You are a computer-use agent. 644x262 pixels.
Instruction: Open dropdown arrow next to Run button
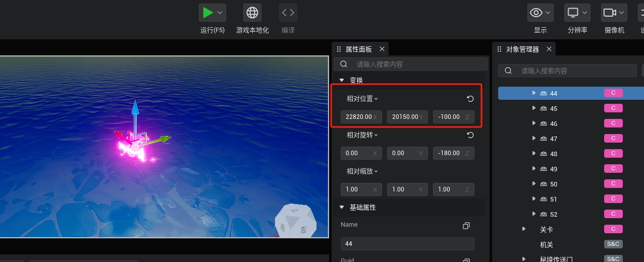(220, 13)
